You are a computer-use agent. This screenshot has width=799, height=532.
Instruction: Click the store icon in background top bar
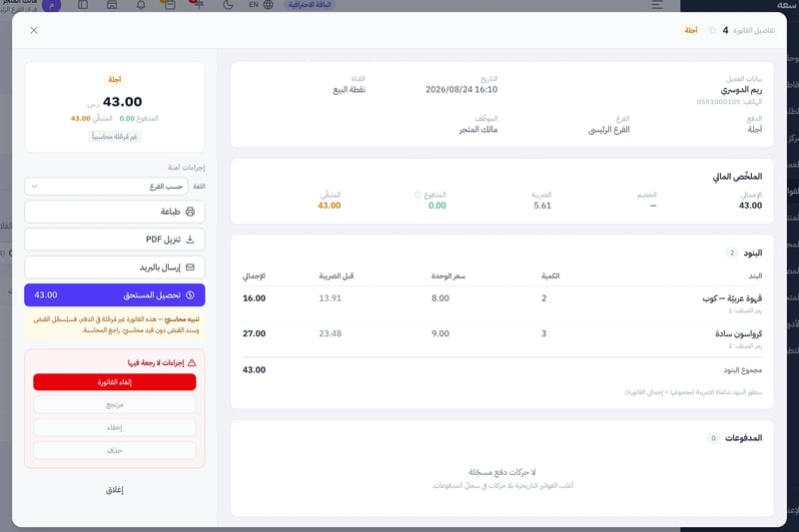click(x=112, y=5)
